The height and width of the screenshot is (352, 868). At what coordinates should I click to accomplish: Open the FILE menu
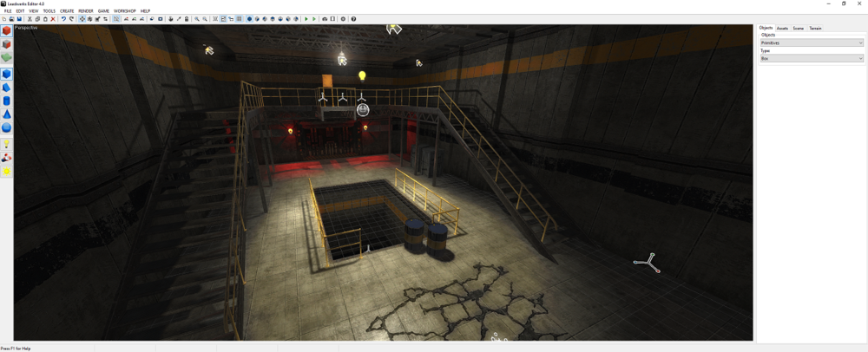pyautogui.click(x=8, y=11)
